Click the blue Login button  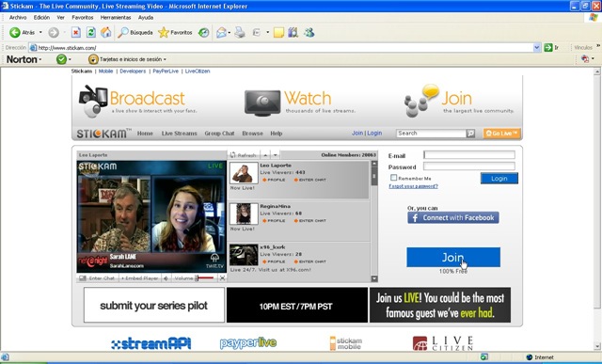[499, 179]
